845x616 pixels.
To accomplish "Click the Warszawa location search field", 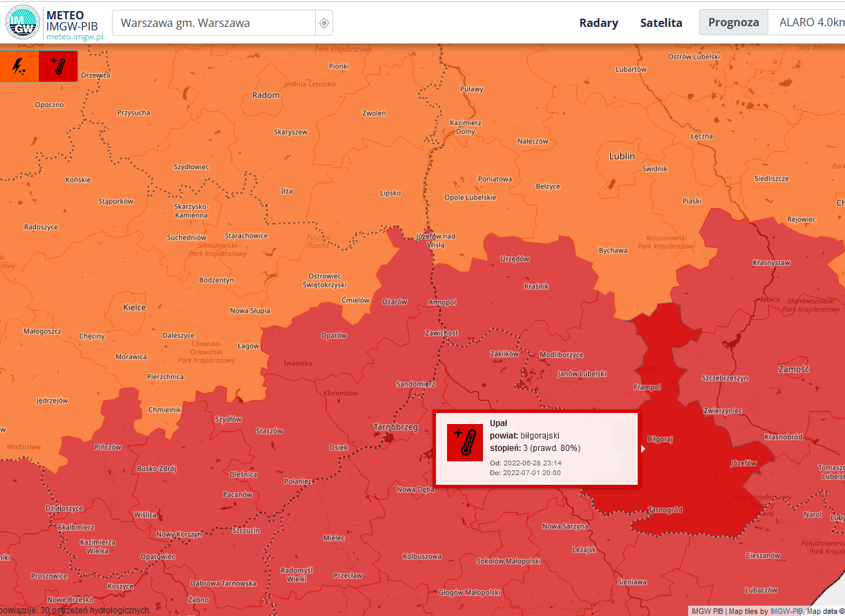I will coord(213,23).
